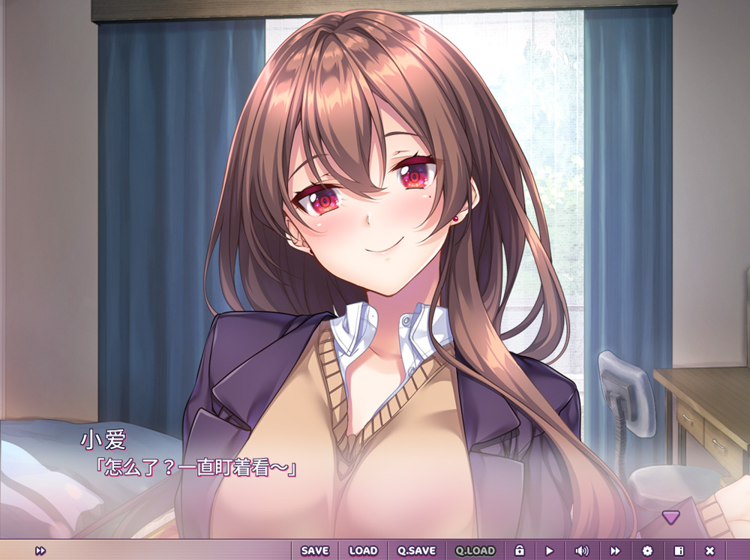Open game info via the "i" icon
This screenshot has height=560, width=750.
(x=679, y=550)
